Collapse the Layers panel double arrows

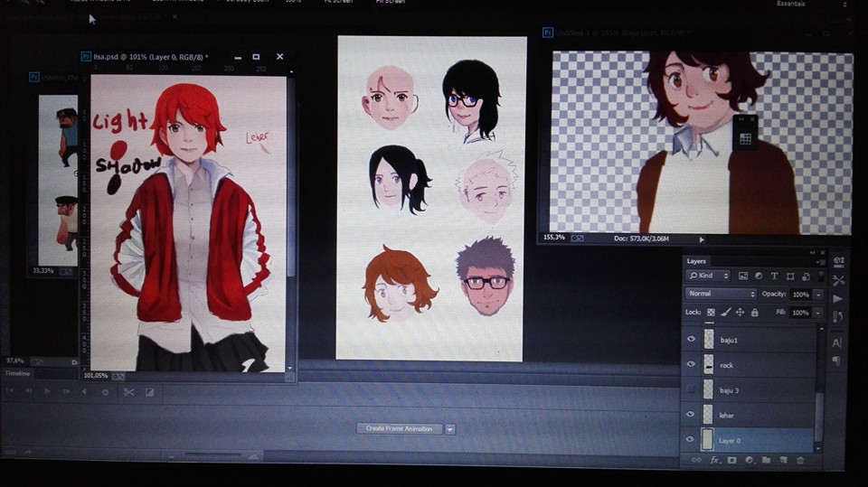pyautogui.click(x=813, y=253)
